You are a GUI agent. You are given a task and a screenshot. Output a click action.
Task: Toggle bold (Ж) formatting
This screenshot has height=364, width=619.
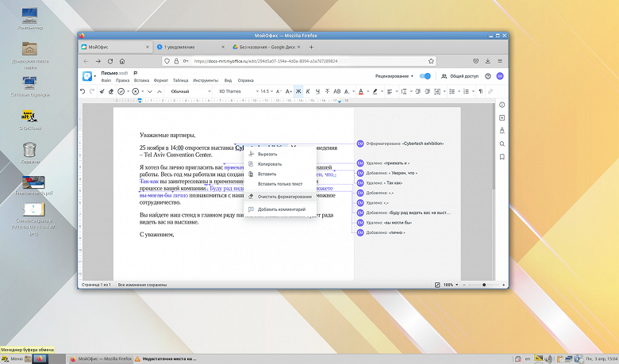(x=299, y=91)
